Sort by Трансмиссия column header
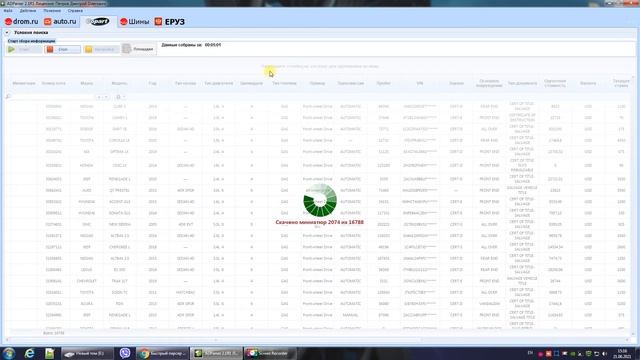This screenshot has width=640, height=360. pyautogui.click(x=351, y=83)
